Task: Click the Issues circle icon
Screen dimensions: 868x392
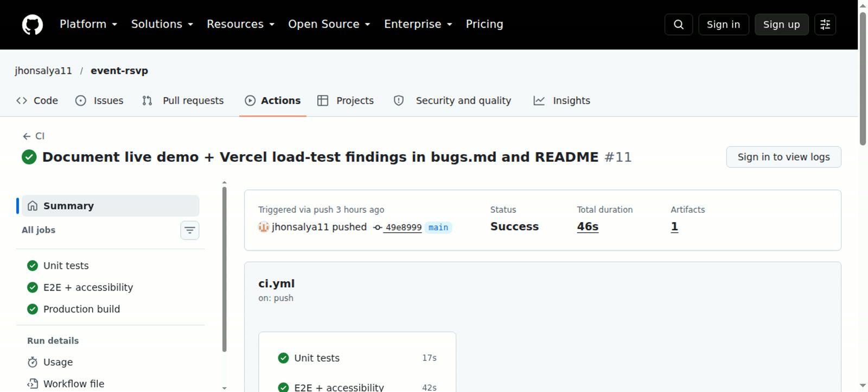Action: 81,100
